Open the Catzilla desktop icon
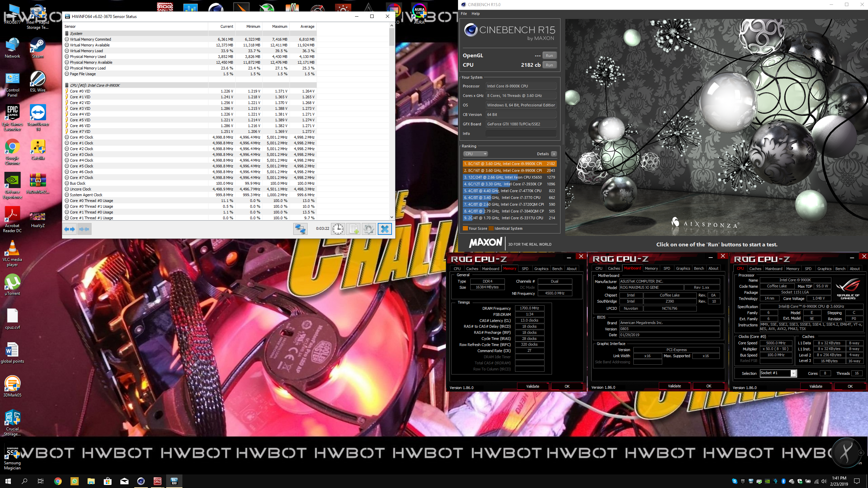 click(38, 149)
